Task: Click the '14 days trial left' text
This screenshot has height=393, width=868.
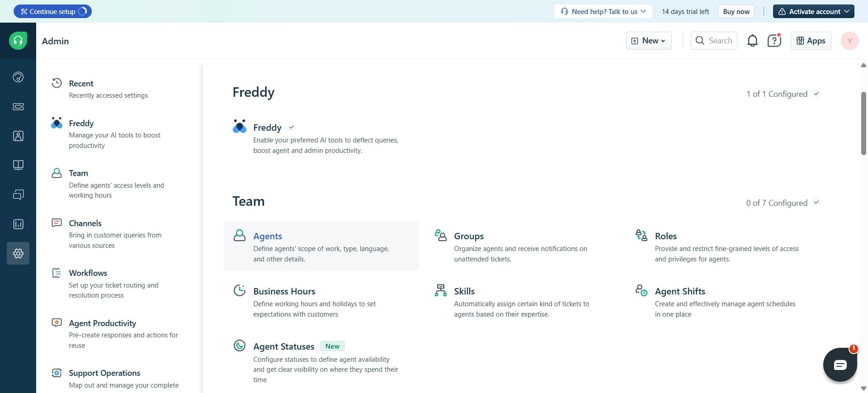Action: (685, 11)
